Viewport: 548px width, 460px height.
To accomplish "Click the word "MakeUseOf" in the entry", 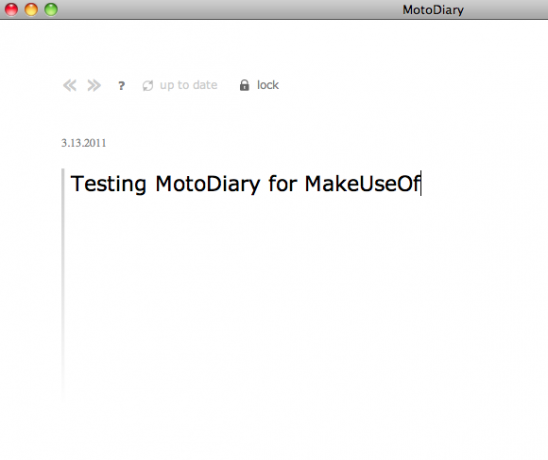I will pos(362,184).
